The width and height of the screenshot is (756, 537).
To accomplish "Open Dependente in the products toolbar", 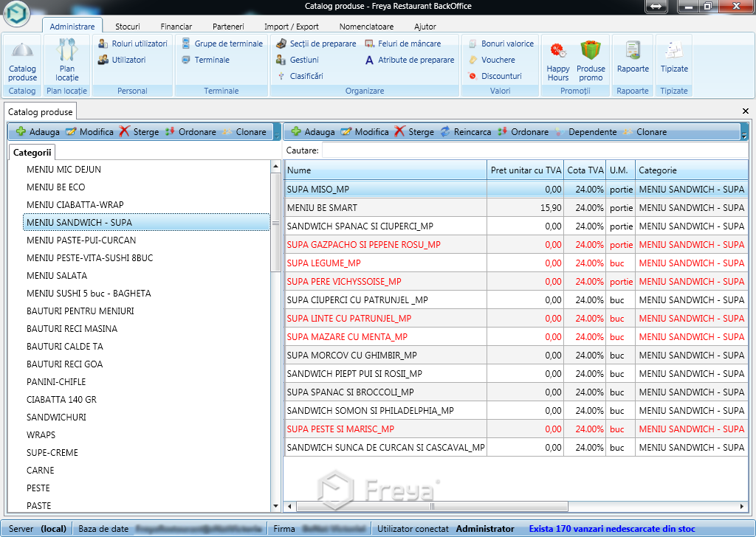I will click(585, 132).
